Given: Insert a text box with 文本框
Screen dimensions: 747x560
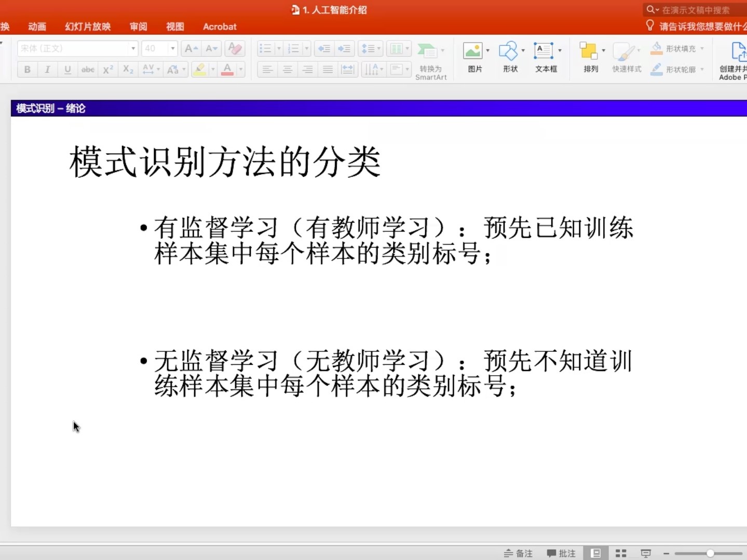Looking at the screenshot, I should (544, 51).
